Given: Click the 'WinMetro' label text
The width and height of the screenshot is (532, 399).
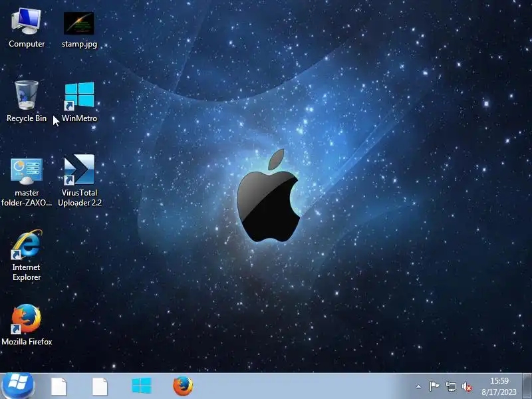Looking at the screenshot, I should coord(79,118).
